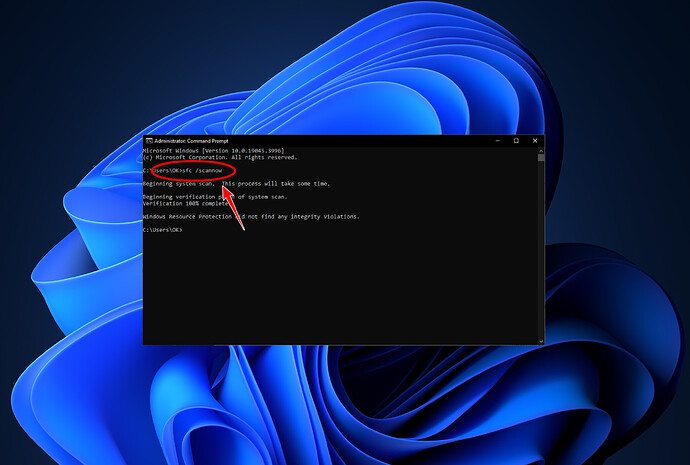Maximize the Command Prompt window
This screenshot has height=465, width=690.
pos(516,141)
